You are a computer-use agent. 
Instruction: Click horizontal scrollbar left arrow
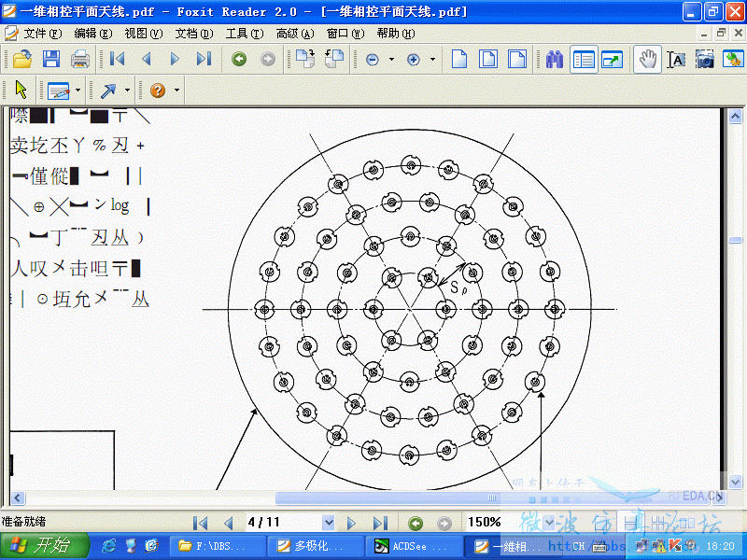click(x=18, y=498)
